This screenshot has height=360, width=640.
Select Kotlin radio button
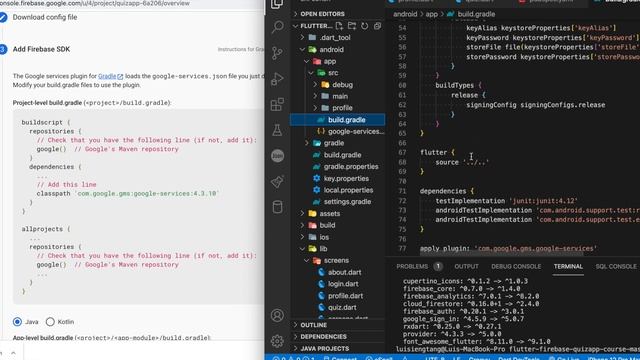point(50,322)
